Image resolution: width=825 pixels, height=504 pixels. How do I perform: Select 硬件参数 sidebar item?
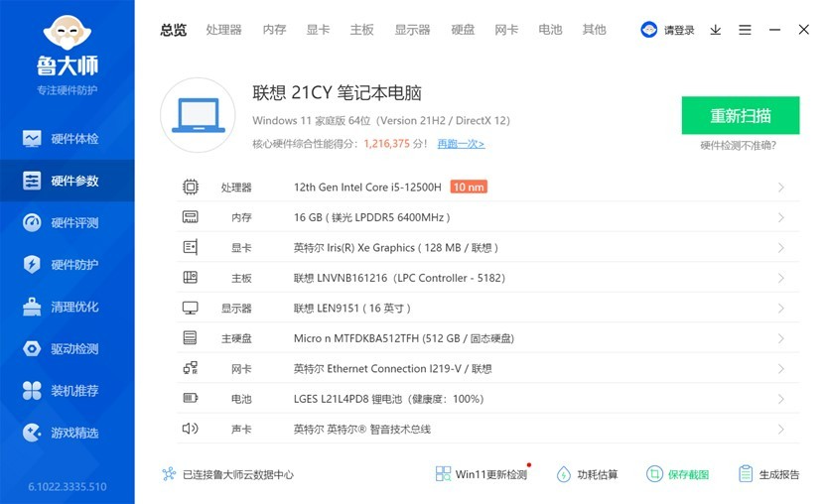tap(67, 181)
